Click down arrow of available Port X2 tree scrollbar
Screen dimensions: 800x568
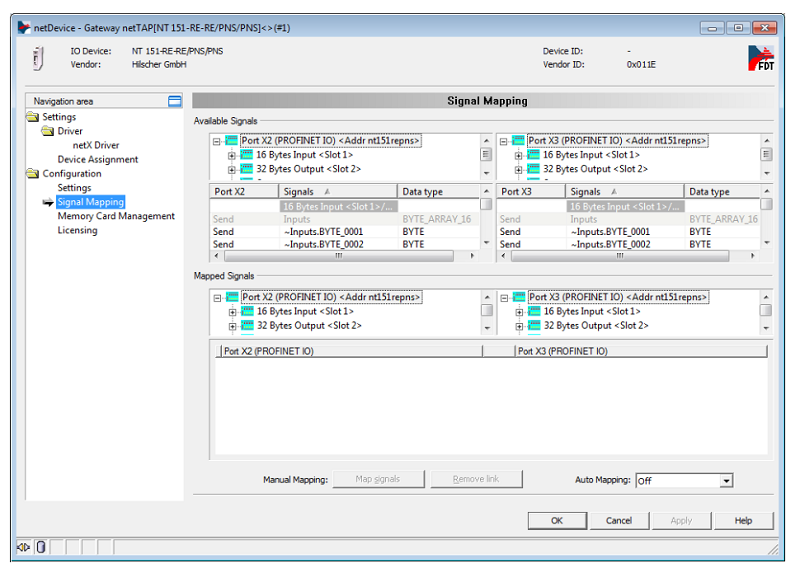486,174
